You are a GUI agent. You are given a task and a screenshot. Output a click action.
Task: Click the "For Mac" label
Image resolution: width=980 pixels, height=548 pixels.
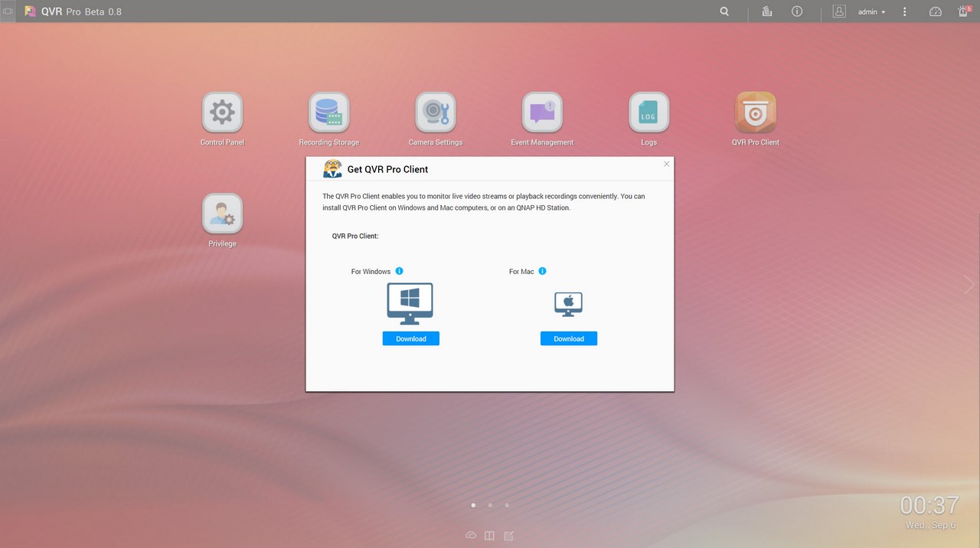pos(521,272)
